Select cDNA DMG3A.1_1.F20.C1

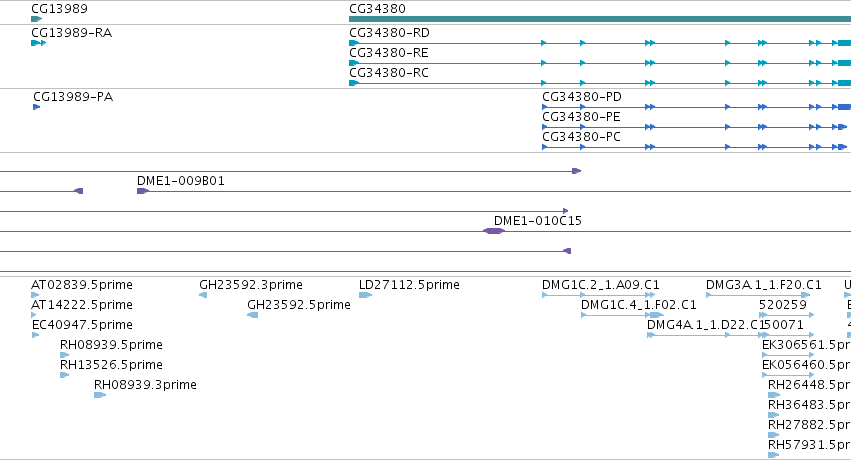pyautogui.click(x=764, y=285)
